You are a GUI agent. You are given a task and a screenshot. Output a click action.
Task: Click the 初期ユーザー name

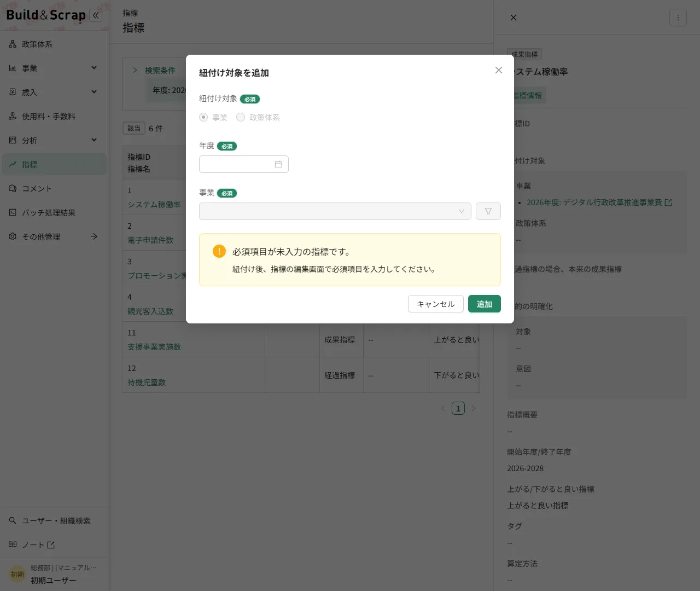pos(54,581)
